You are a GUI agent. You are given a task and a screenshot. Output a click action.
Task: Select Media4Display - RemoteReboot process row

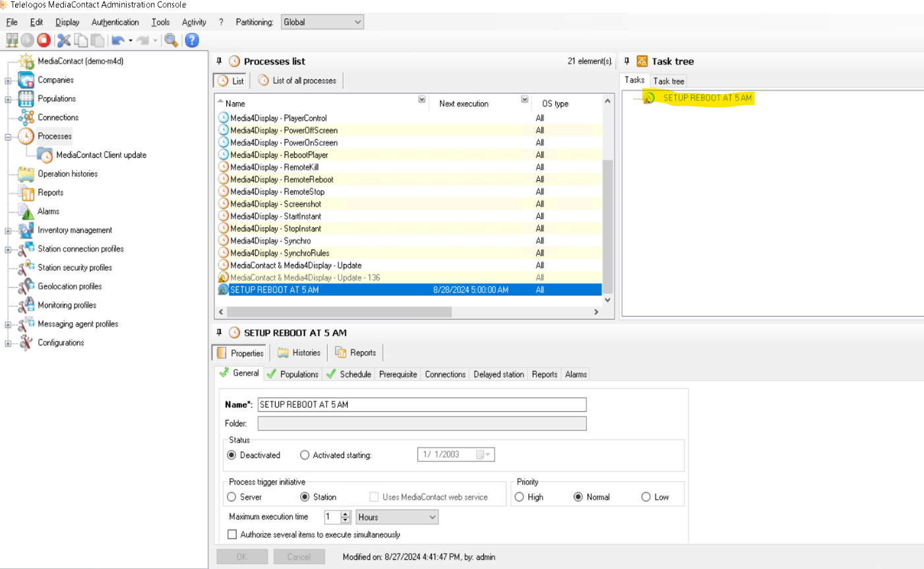click(409, 180)
